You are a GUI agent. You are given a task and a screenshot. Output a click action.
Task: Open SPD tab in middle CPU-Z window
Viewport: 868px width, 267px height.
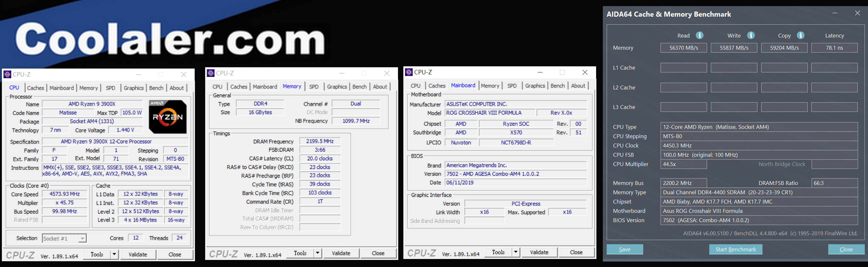pos(314,87)
